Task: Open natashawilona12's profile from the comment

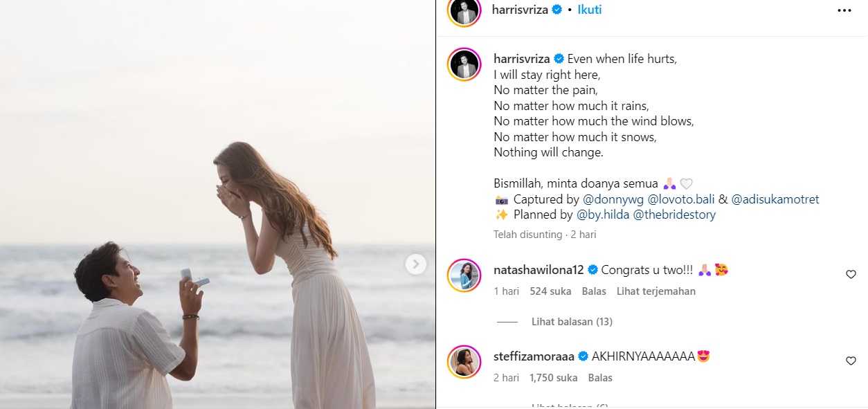Action: (540, 270)
